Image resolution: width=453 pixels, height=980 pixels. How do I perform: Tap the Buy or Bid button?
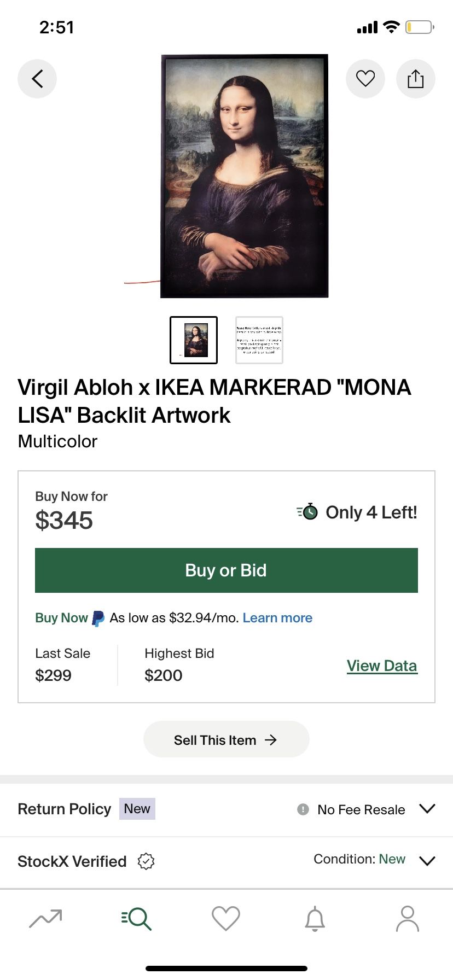[226, 570]
